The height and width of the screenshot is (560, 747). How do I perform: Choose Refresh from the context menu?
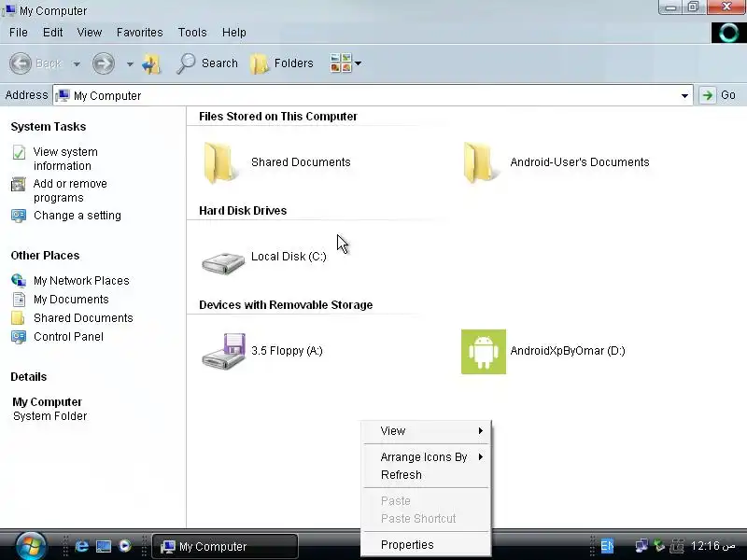[427, 475]
